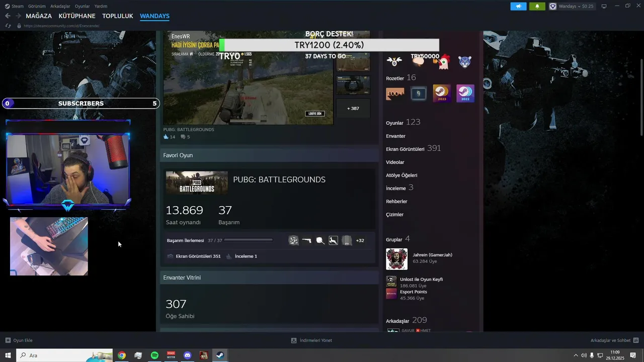Viewport: 644px width, 362px height.
Task: Click the back navigation arrow
Action: [x=8, y=16]
